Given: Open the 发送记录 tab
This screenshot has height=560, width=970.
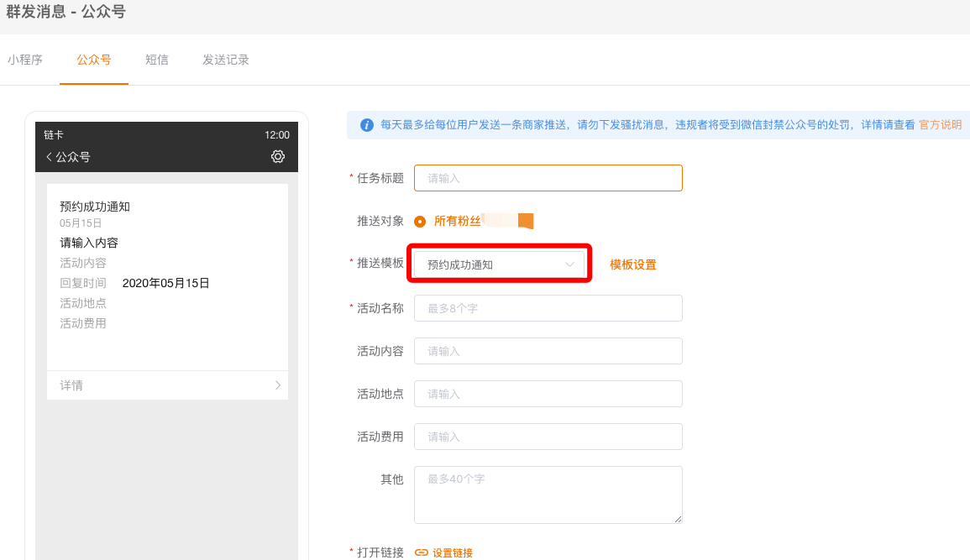Looking at the screenshot, I should [226, 60].
